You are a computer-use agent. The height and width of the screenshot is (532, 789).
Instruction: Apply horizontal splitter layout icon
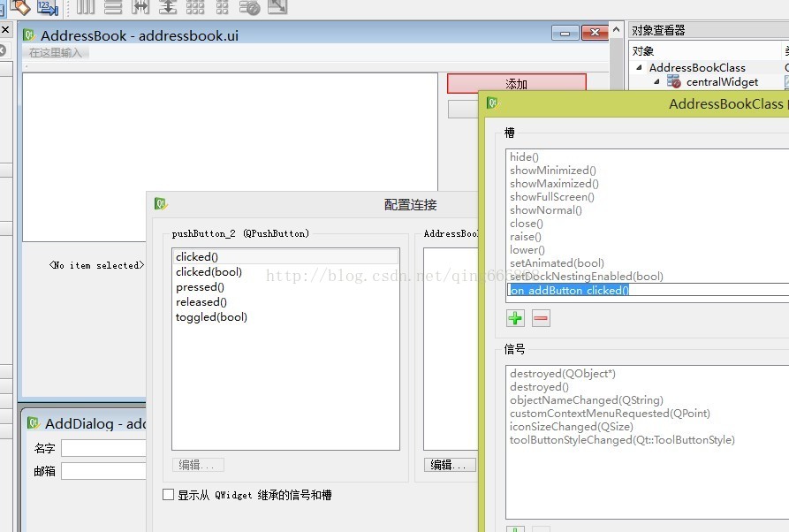click(140, 6)
